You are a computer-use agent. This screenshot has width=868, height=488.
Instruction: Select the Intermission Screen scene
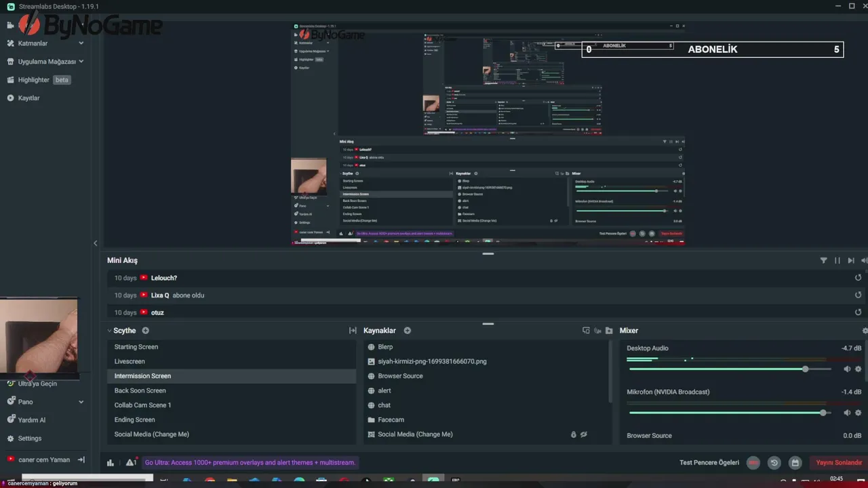231,376
